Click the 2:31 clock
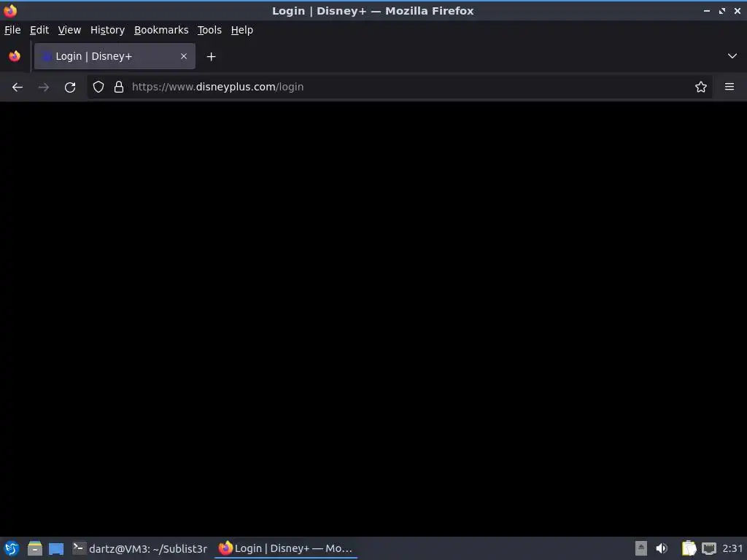Viewport: 747px width, 560px height. [732, 548]
